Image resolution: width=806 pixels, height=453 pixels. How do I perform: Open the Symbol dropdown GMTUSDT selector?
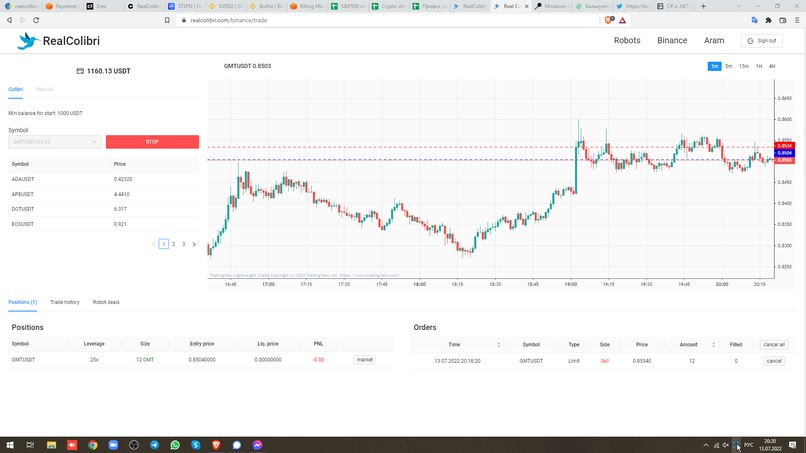click(54, 142)
